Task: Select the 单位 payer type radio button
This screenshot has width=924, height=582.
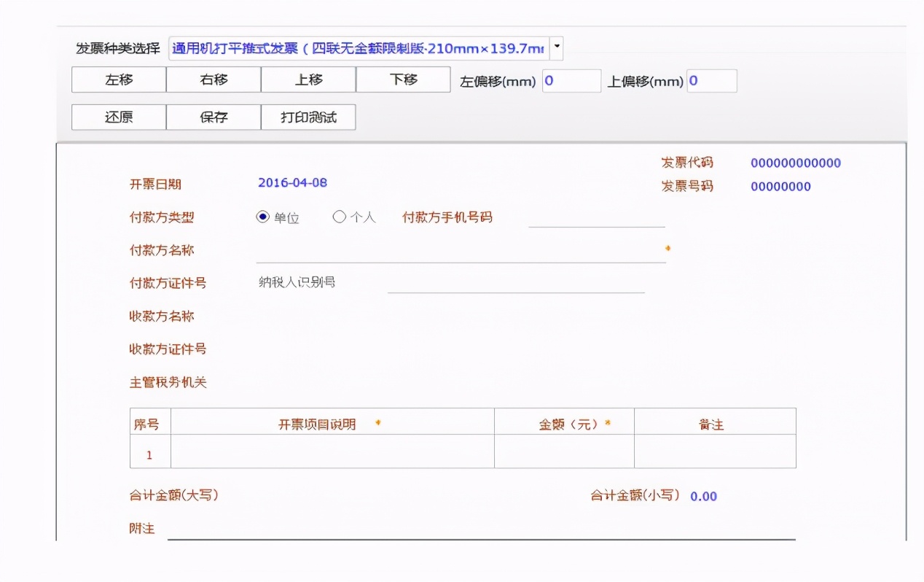Action: tap(262, 217)
